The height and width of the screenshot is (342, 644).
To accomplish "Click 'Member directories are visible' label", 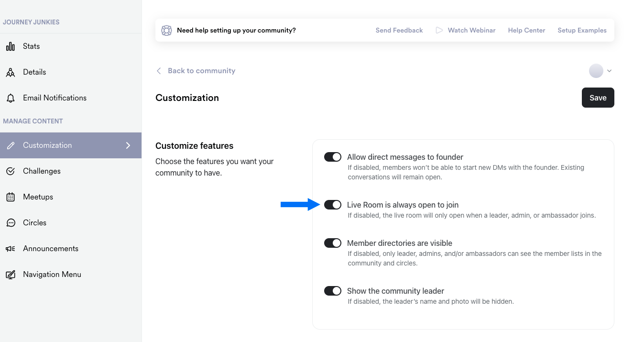I will 400,243.
